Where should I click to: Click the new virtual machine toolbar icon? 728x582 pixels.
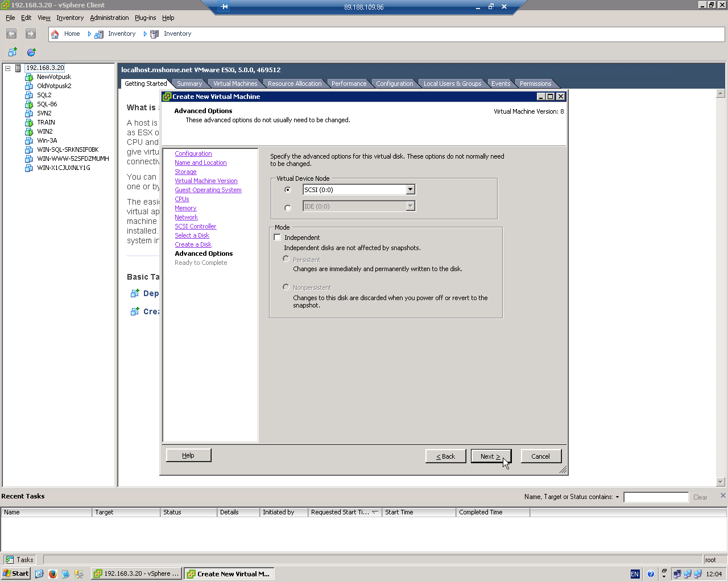point(13,52)
